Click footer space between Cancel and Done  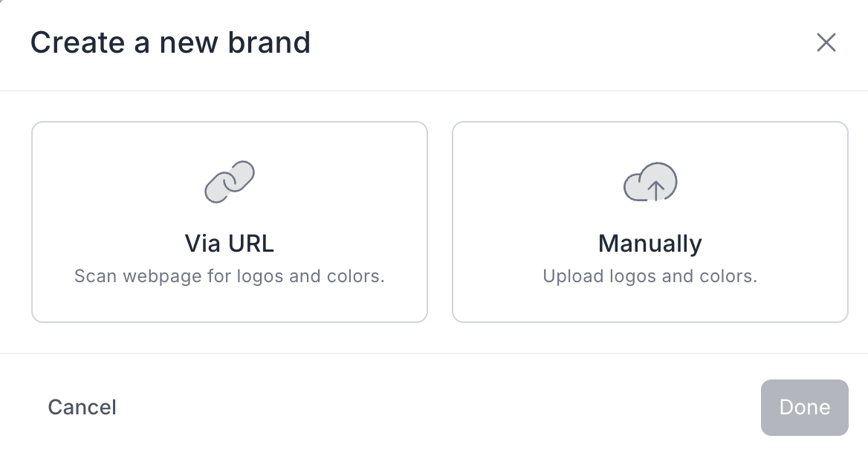click(x=438, y=407)
